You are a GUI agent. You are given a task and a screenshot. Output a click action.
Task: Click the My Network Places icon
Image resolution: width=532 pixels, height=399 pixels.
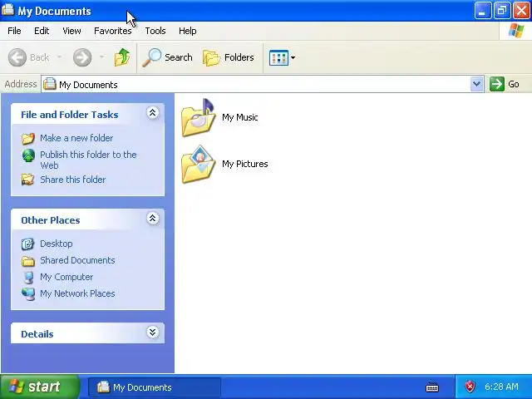pos(28,293)
